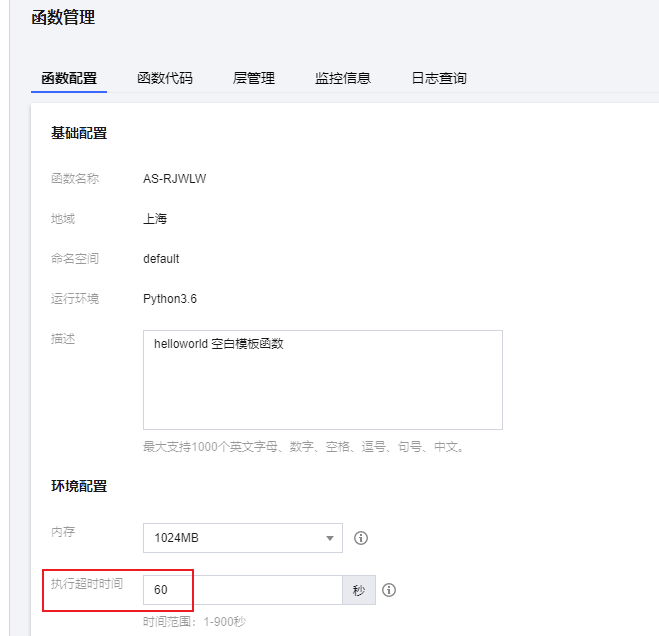This screenshot has width=659, height=636.
Task: Click the 基础配置 section heading
Action: point(79,133)
